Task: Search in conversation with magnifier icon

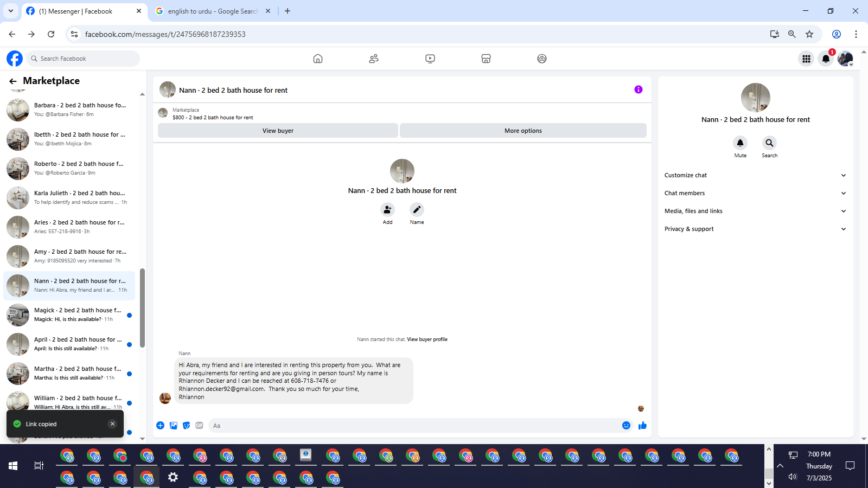Action: point(769,143)
